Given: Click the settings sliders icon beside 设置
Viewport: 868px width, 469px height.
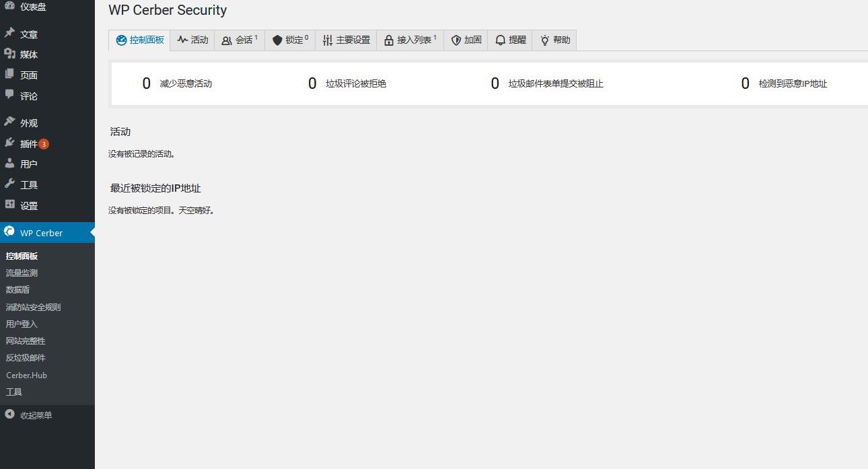Looking at the screenshot, I should pyautogui.click(x=9, y=205).
